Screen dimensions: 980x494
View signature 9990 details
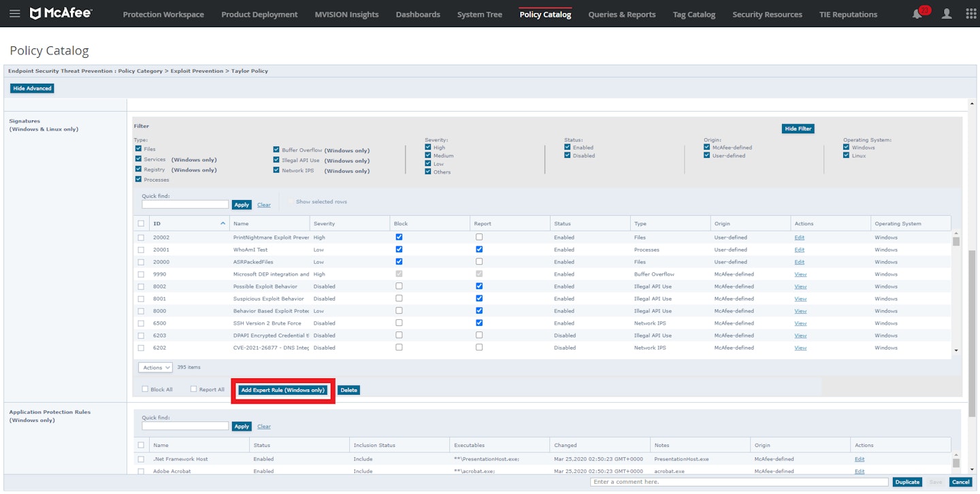click(x=800, y=274)
